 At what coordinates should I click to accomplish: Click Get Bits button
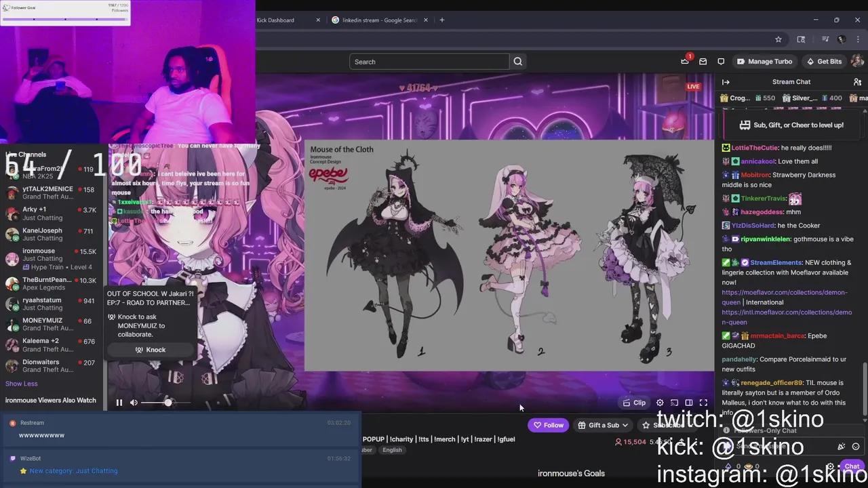[x=824, y=62]
